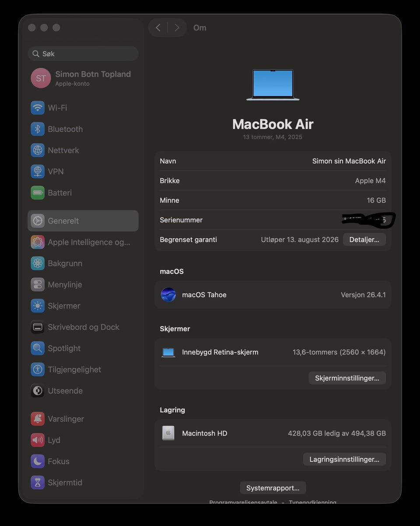Select the Lyd speaker icon

38,440
